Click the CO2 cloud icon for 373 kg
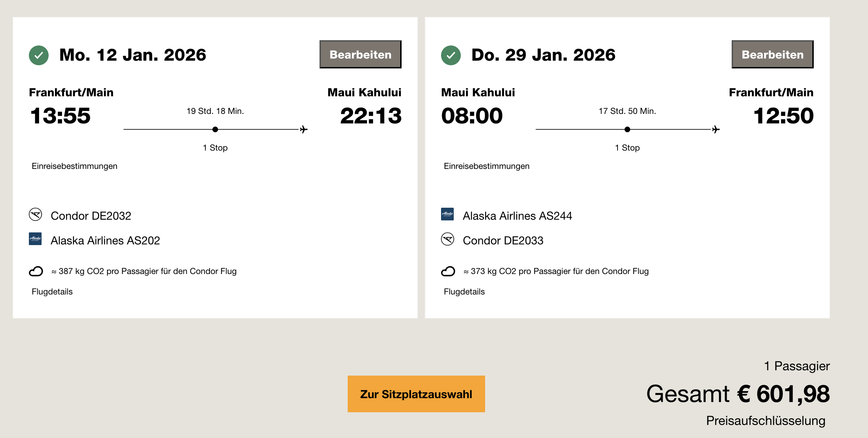This screenshot has height=438, width=868. (448, 271)
